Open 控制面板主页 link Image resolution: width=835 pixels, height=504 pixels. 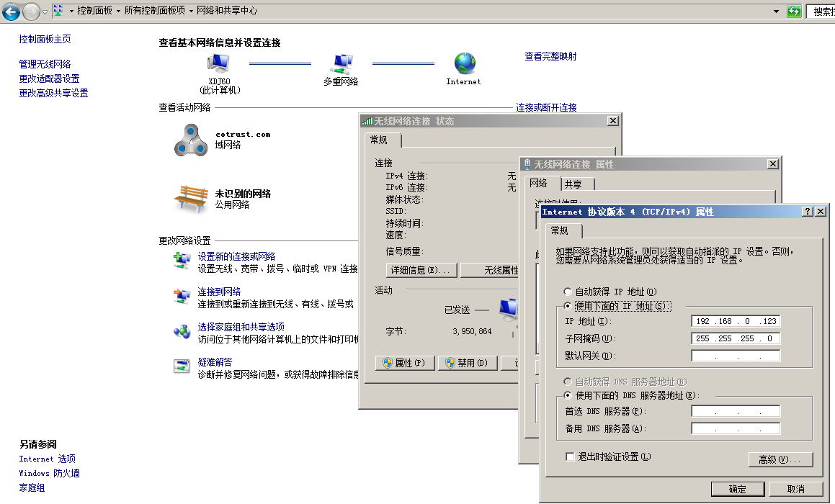pos(45,39)
